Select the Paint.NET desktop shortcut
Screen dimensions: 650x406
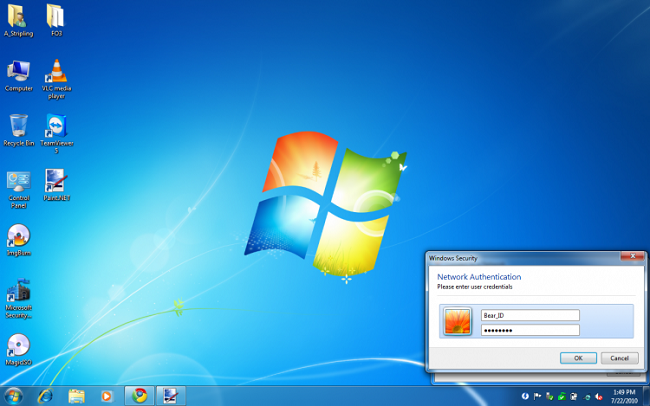pyautogui.click(x=58, y=182)
